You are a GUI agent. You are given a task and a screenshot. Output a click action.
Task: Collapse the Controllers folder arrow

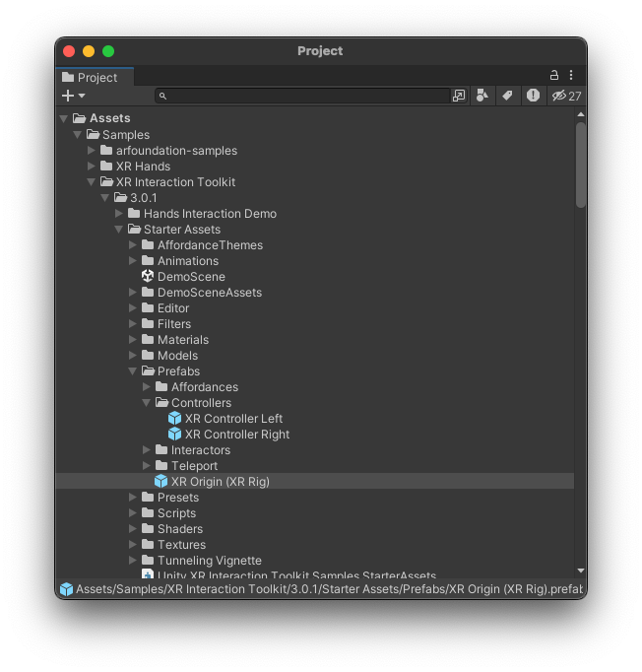coord(146,403)
